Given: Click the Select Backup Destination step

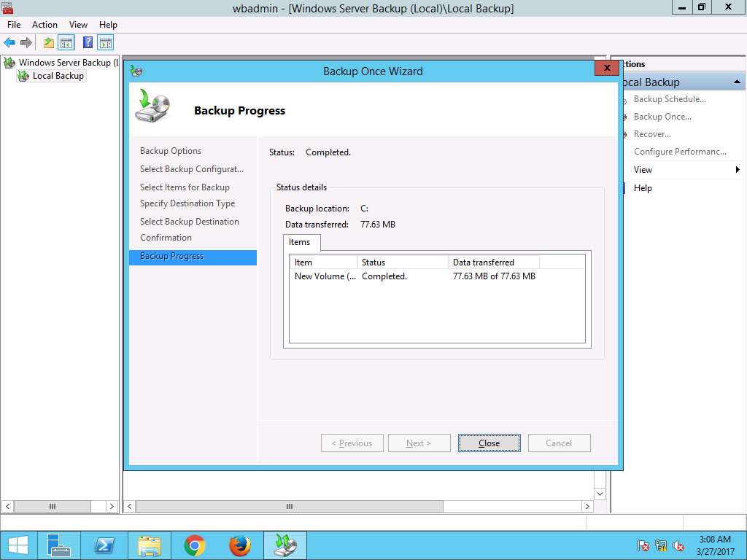Looking at the screenshot, I should coord(190,222).
